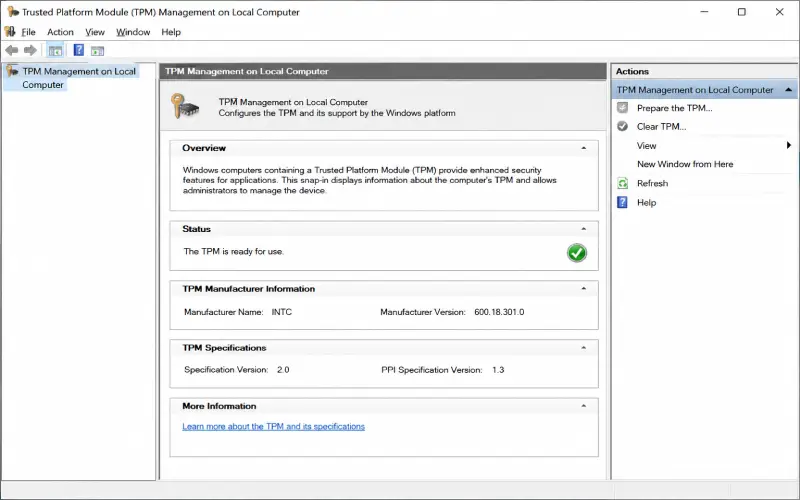Screen dimensions: 800x500
Task: Open Learn more about the TPM link
Action: tap(273, 427)
